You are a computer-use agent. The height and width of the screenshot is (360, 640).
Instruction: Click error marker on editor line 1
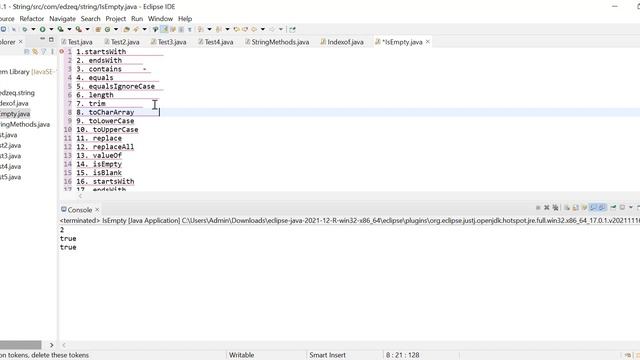tap(62, 51)
